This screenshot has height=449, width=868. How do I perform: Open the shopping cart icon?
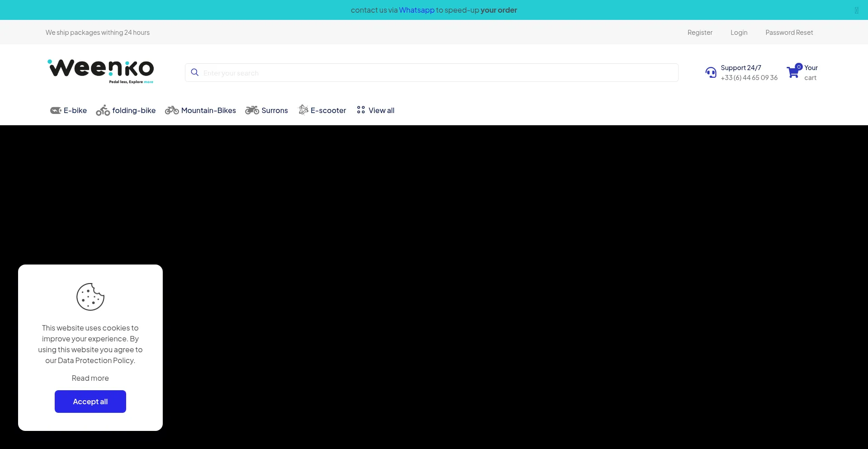point(793,72)
